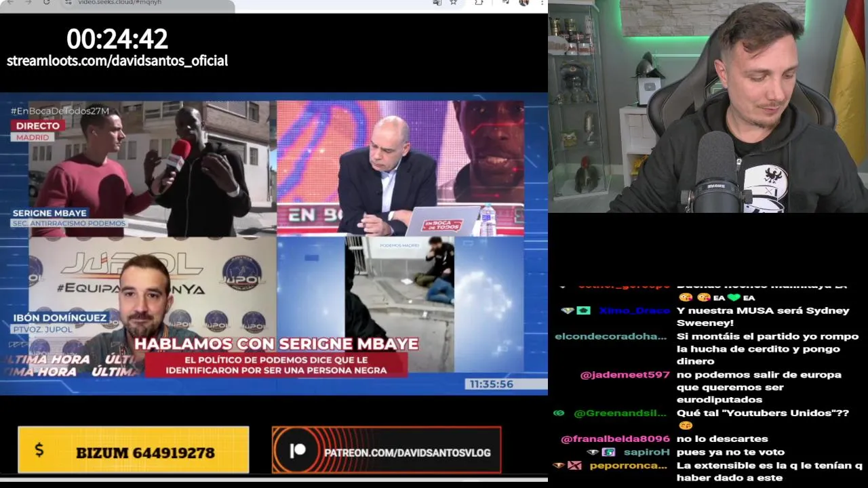The image size is (868, 488).
Task: Click the BIZUM 644919278 banner
Action: 133,450
